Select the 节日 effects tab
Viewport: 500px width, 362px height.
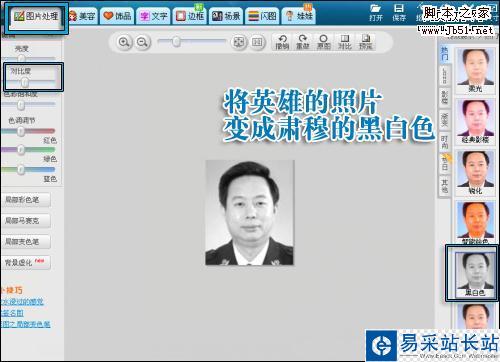[x=444, y=164]
